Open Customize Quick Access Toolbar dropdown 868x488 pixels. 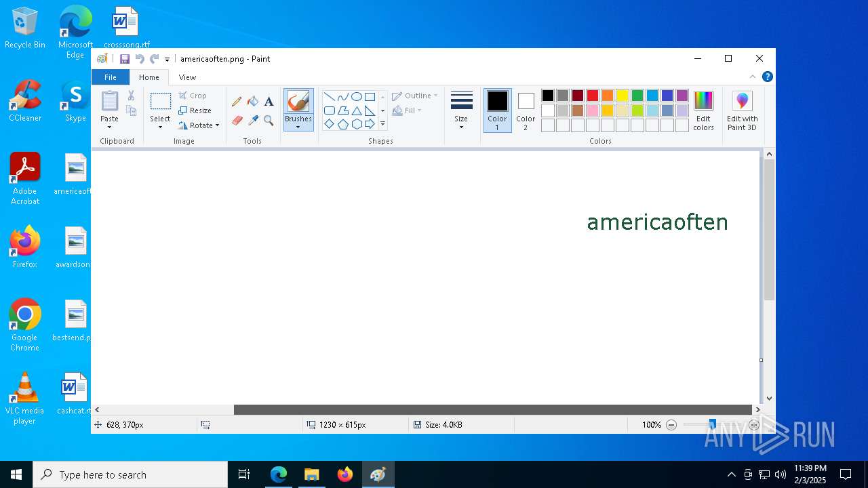(167, 60)
